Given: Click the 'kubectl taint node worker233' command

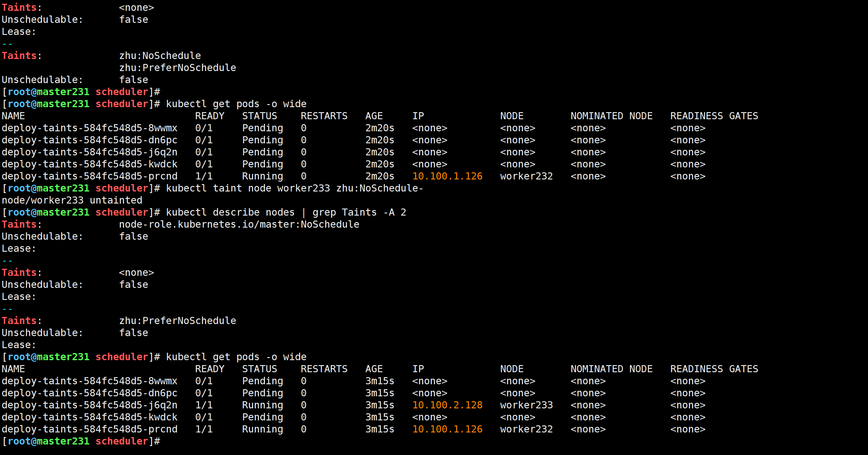Looking at the screenshot, I should pyautogui.click(x=294, y=188).
